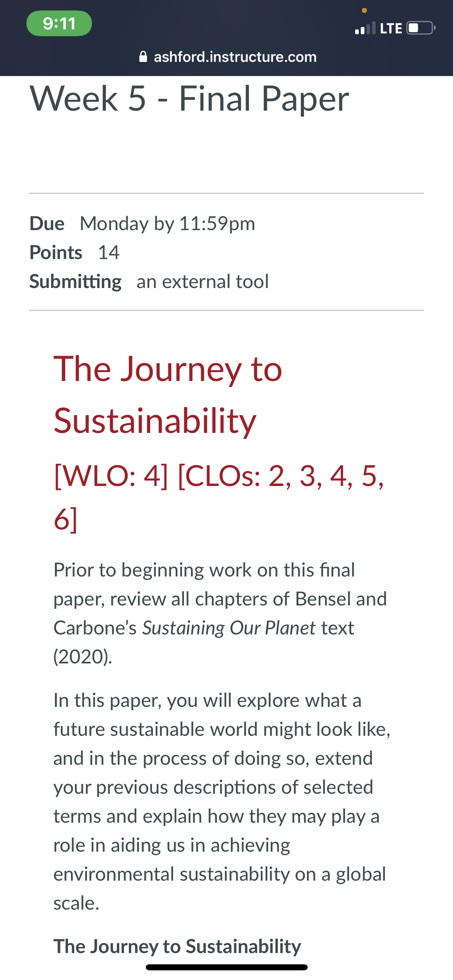
Task: Tap the Week 5 - Final Paper title
Action: (190, 99)
